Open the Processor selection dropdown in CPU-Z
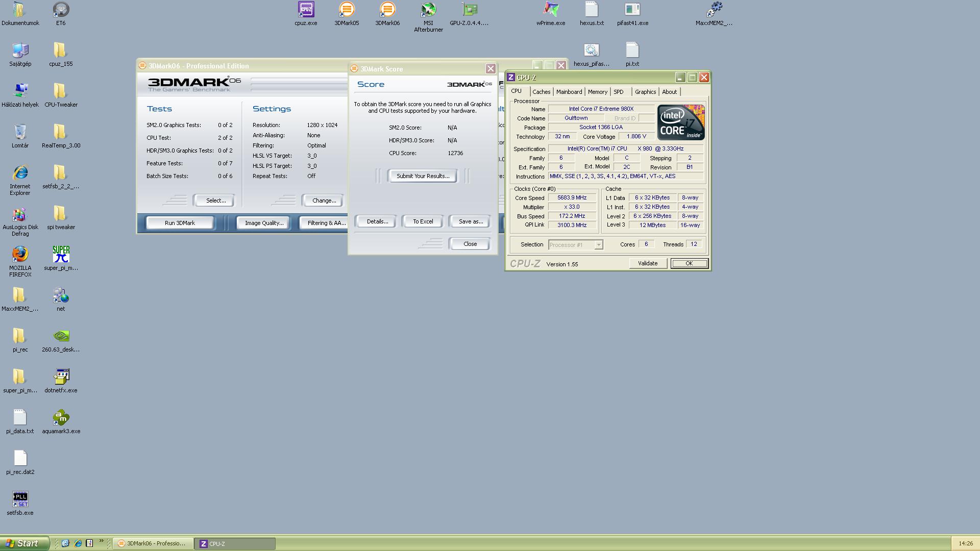The image size is (980, 551). [575, 245]
